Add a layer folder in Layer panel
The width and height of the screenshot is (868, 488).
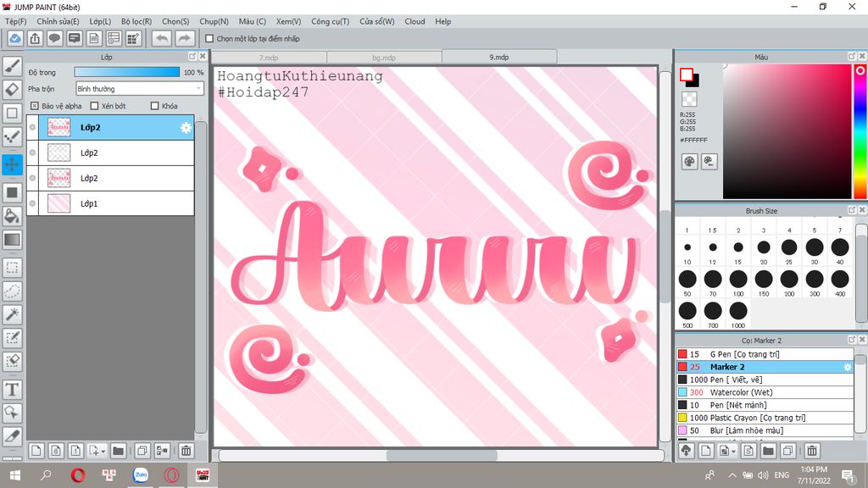coord(118,451)
